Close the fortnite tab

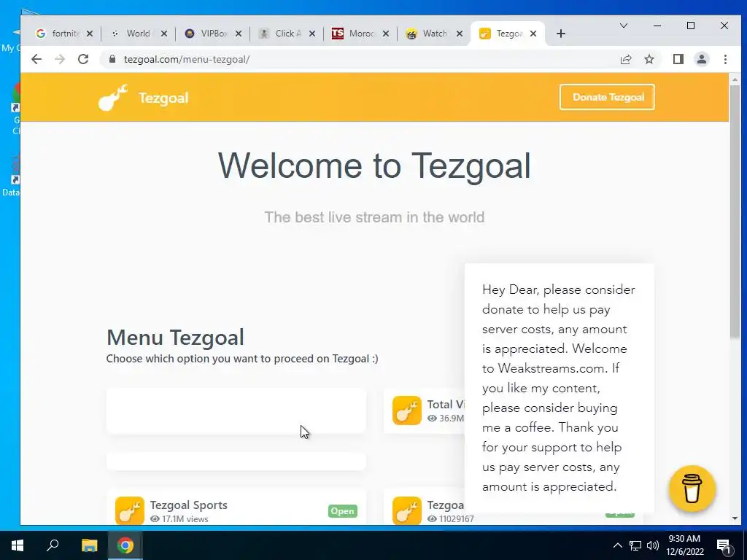pos(90,34)
